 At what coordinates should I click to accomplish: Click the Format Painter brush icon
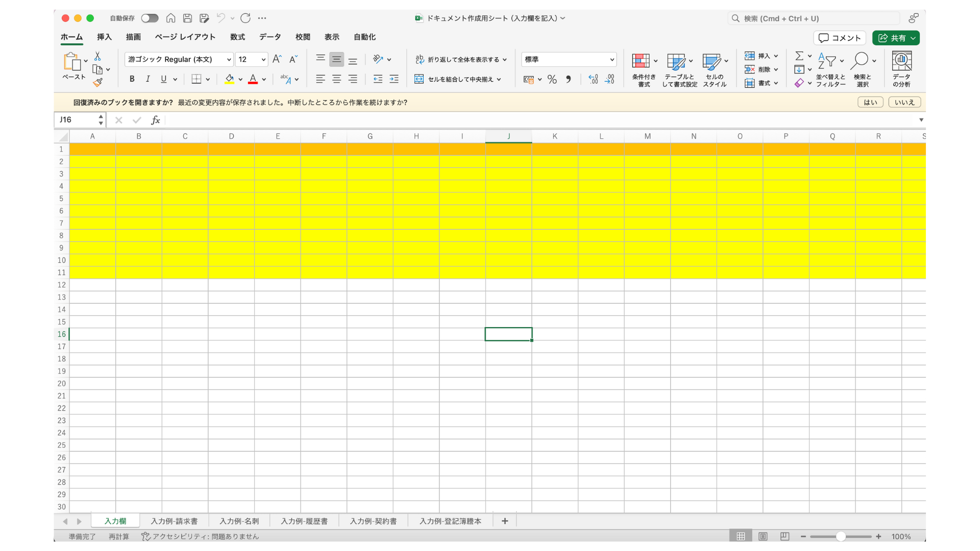point(97,82)
